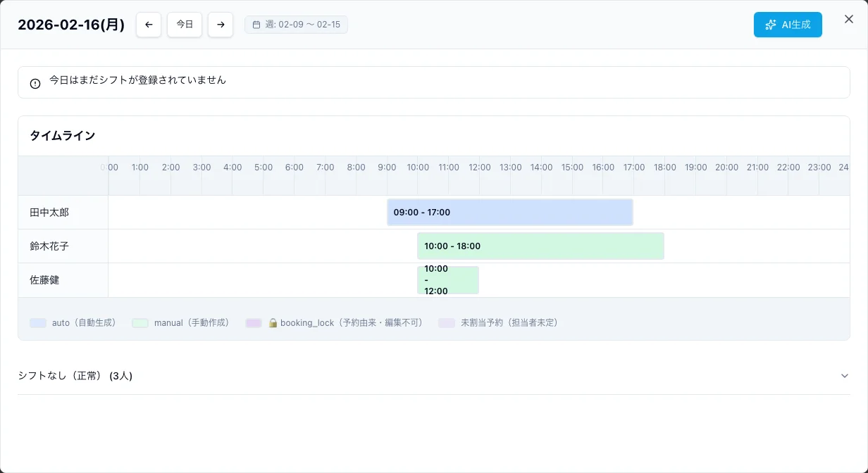Screen dimensions: 868x473
Task: Click the タイムライン section header
Action: click(63, 136)
